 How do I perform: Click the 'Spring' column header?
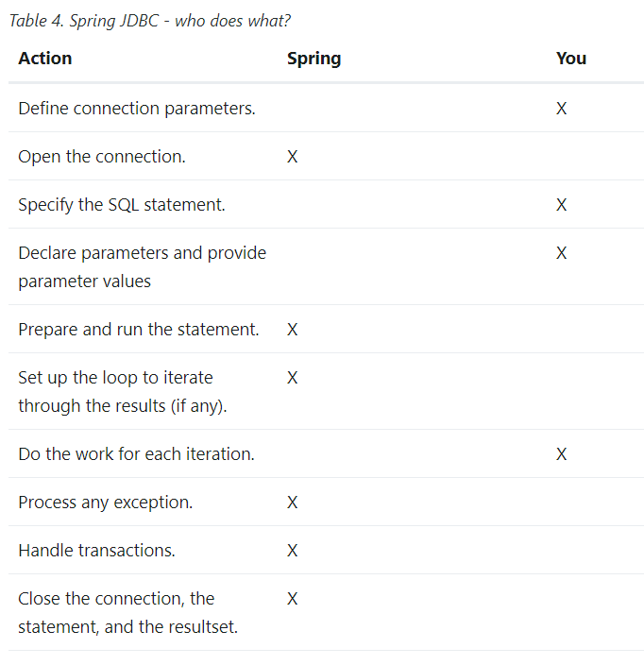coord(314,59)
